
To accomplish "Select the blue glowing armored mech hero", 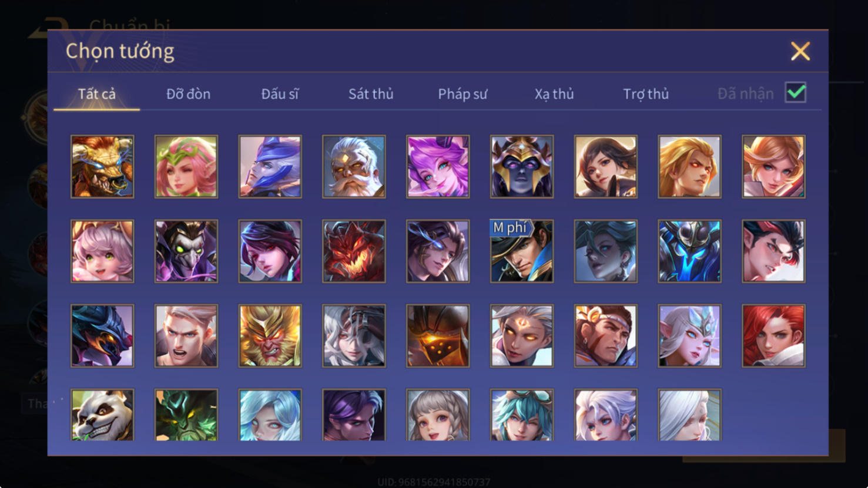I will click(689, 251).
